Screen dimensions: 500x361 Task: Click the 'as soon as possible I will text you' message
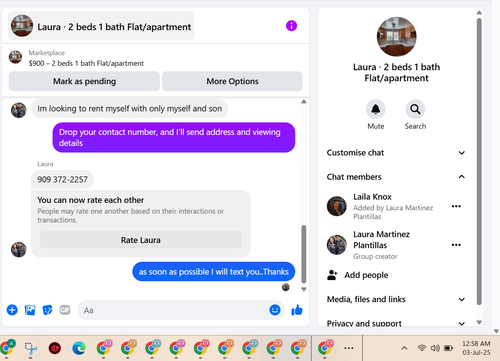(x=213, y=272)
